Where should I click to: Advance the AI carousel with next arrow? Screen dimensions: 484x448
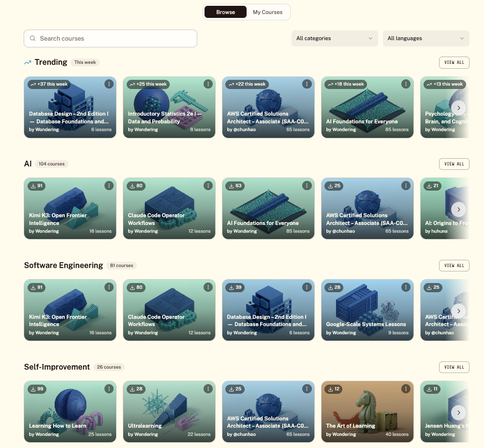click(x=459, y=209)
